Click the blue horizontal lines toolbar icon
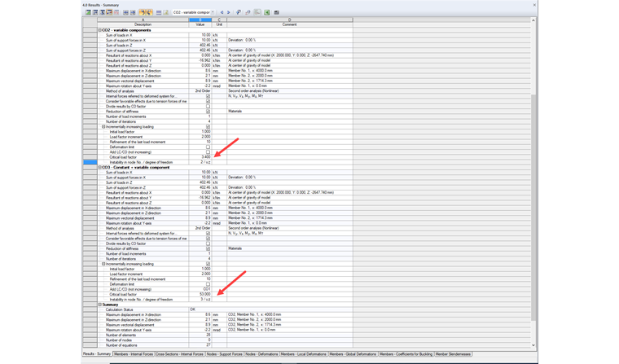 (159, 12)
